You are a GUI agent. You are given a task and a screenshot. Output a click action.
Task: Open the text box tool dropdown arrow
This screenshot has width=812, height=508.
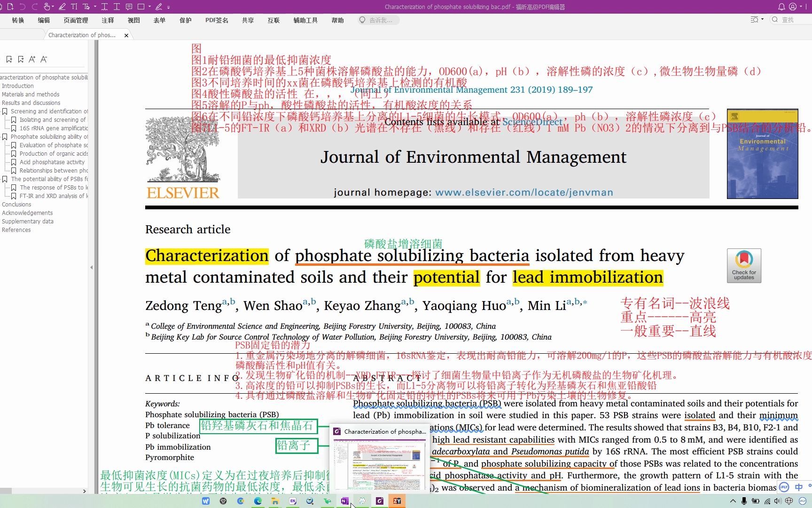[95, 7]
